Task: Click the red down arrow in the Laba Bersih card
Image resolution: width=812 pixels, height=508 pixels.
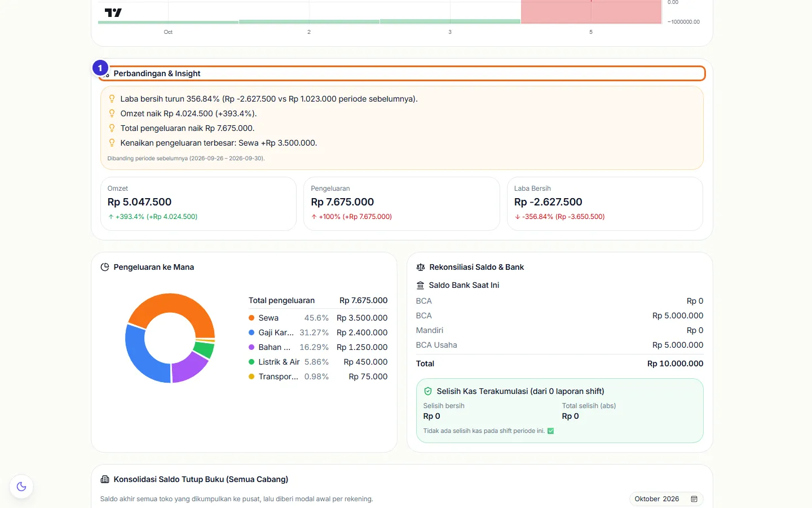Action: [x=518, y=217]
